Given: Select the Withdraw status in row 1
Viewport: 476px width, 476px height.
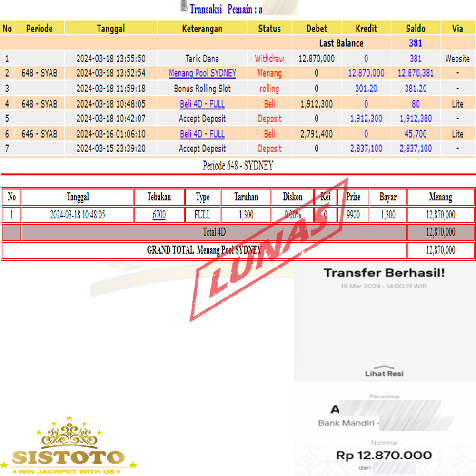Looking at the screenshot, I should coord(269,59).
